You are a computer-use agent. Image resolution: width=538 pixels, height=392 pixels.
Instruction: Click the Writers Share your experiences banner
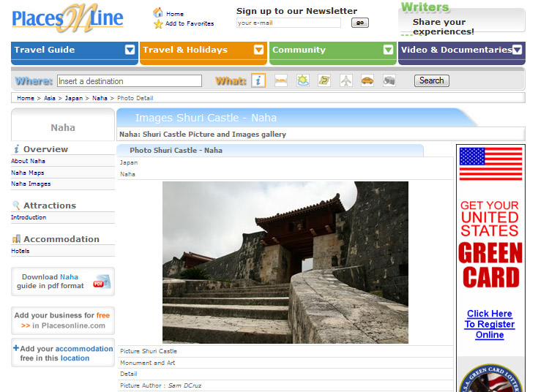(x=461, y=19)
